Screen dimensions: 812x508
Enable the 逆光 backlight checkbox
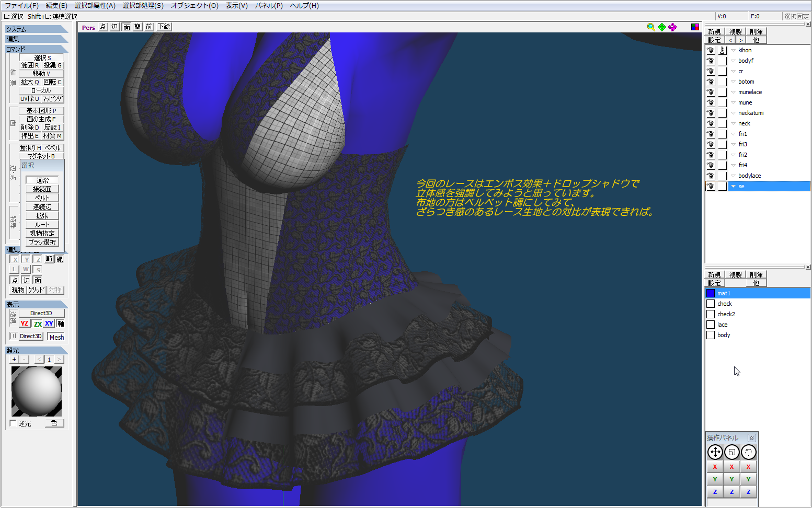pos(14,423)
